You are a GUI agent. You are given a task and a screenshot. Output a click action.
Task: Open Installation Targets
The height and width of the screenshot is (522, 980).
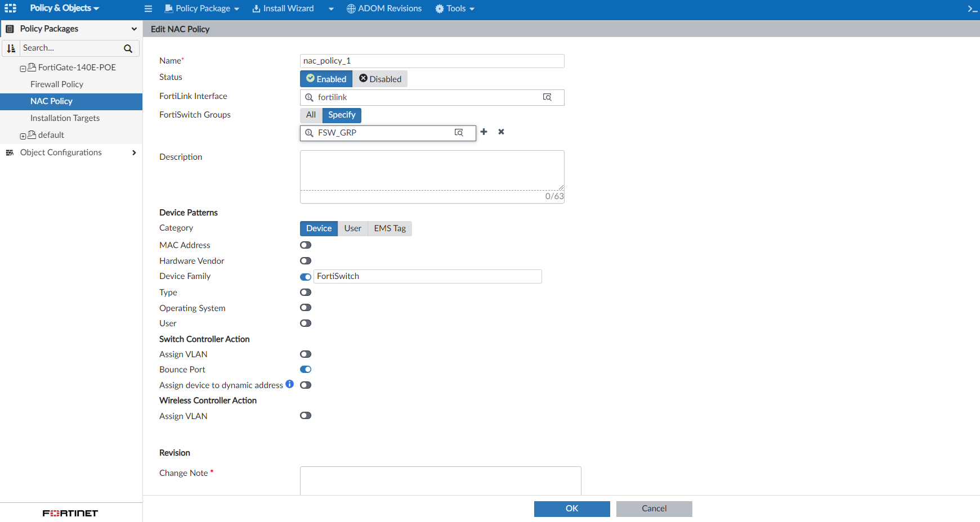(65, 118)
